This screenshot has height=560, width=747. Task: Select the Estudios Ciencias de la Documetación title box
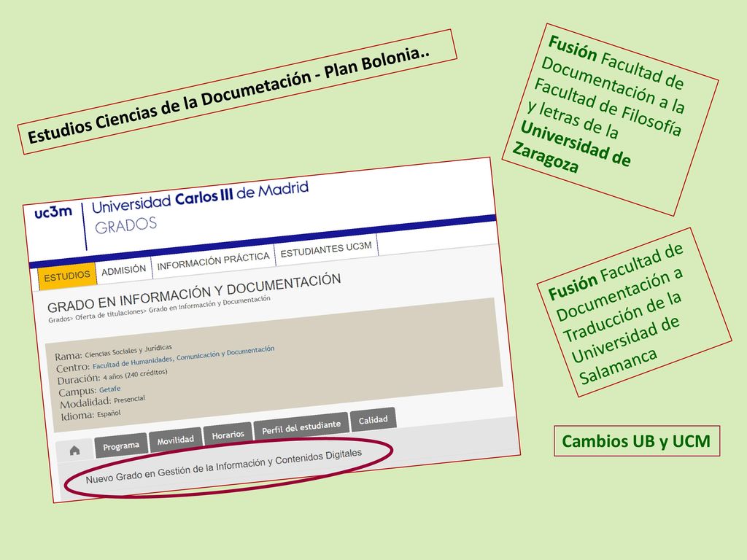(237, 92)
